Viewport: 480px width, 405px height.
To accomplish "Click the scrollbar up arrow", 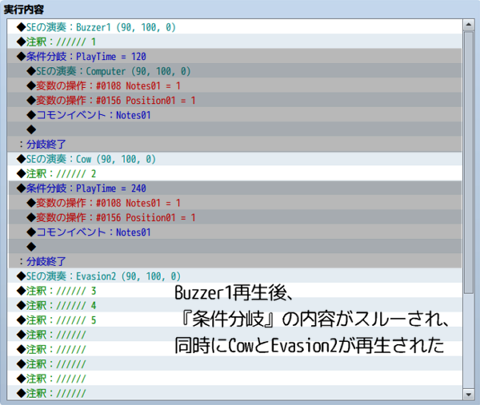I will click(x=468, y=25).
